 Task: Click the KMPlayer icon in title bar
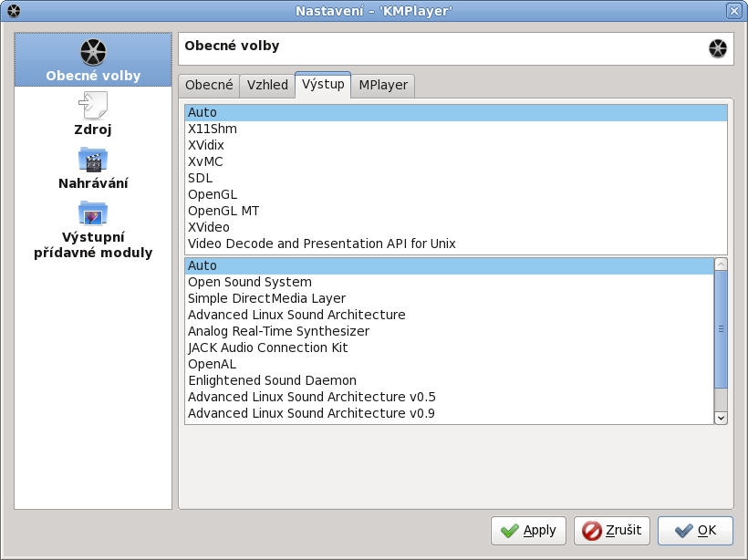click(12, 11)
